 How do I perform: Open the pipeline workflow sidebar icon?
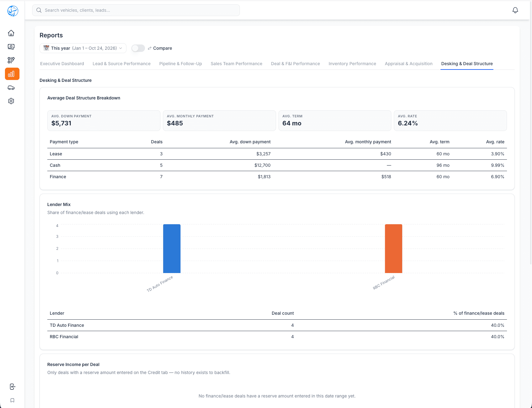(x=11, y=60)
